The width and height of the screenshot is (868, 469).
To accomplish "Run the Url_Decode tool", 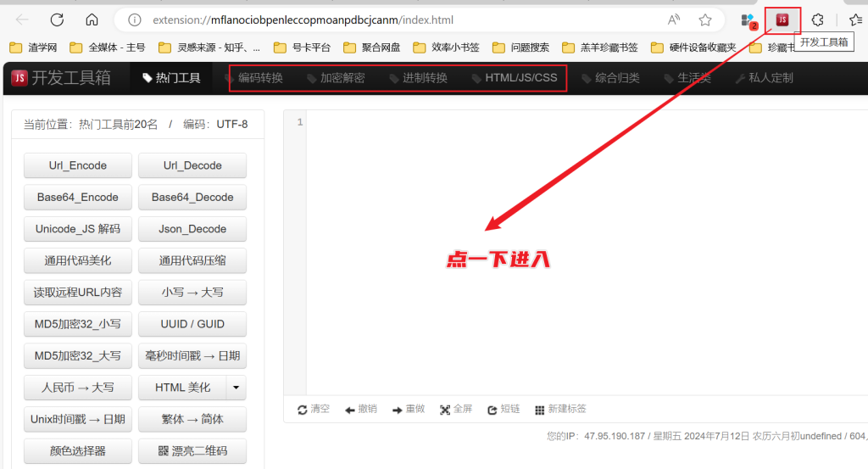I will [192, 165].
